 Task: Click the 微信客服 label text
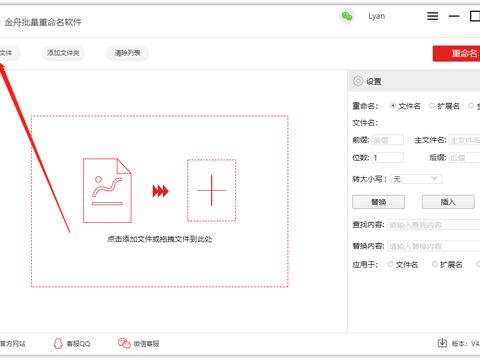click(146, 343)
